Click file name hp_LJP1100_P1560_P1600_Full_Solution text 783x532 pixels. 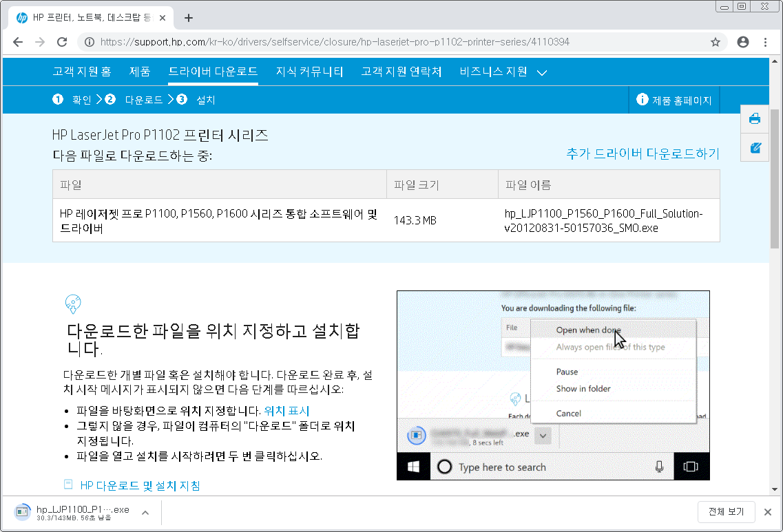tap(604, 221)
